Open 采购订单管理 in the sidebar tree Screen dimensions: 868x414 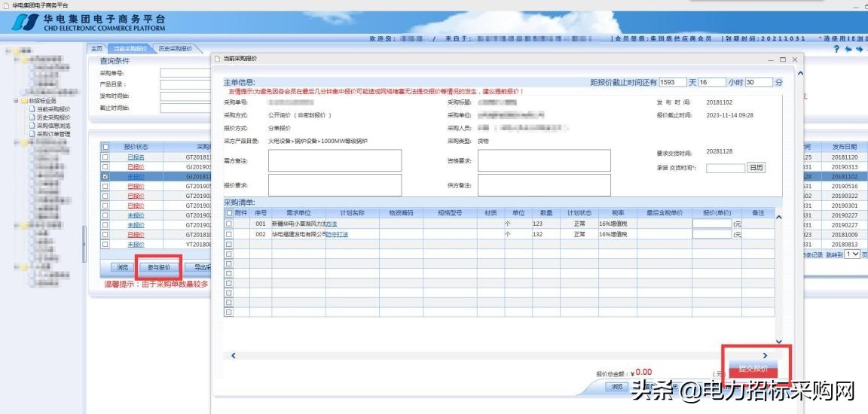(53, 134)
